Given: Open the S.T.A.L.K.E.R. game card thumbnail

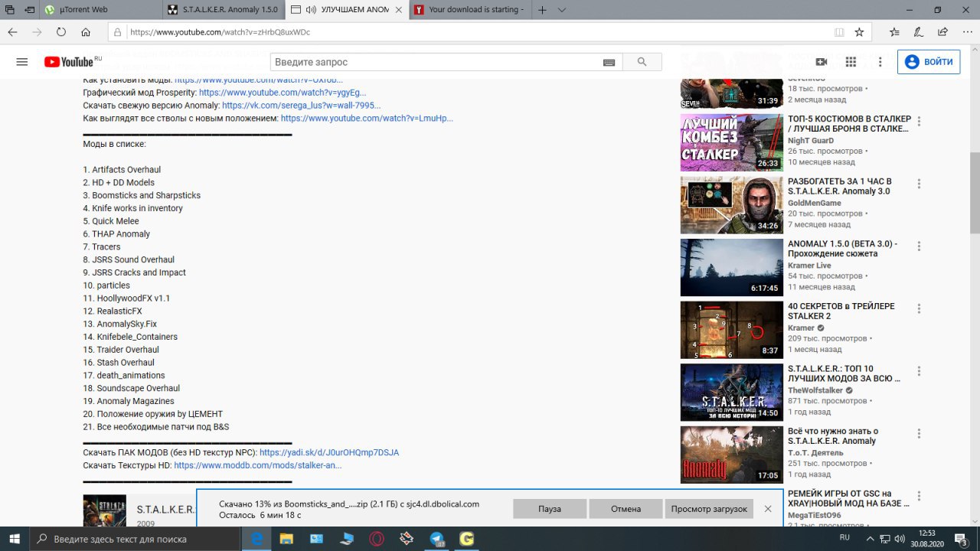Looking at the screenshot, I should tap(104, 510).
